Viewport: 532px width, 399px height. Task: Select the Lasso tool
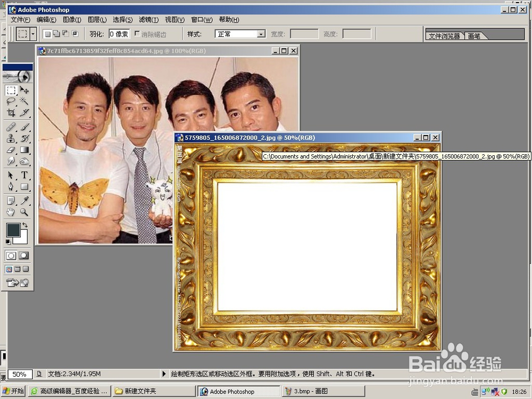pos(11,101)
